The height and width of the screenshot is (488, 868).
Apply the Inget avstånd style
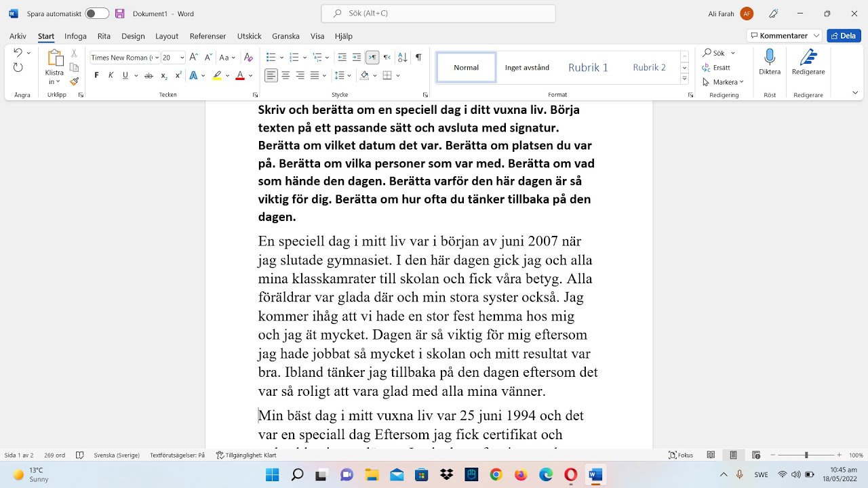coord(527,68)
